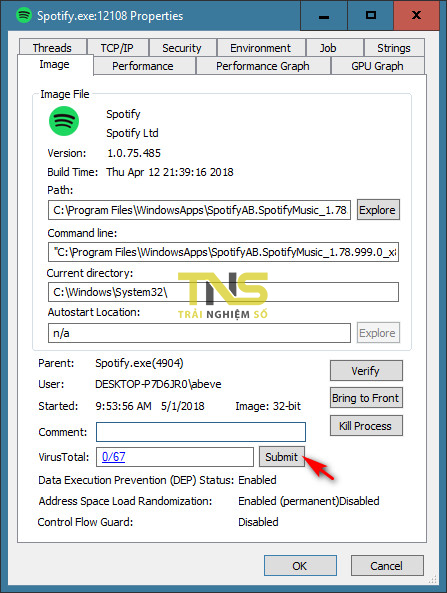The width and height of the screenshot is (447, 593).
Task: Click the Spotify logo in Image File
Action: (64, 121)
